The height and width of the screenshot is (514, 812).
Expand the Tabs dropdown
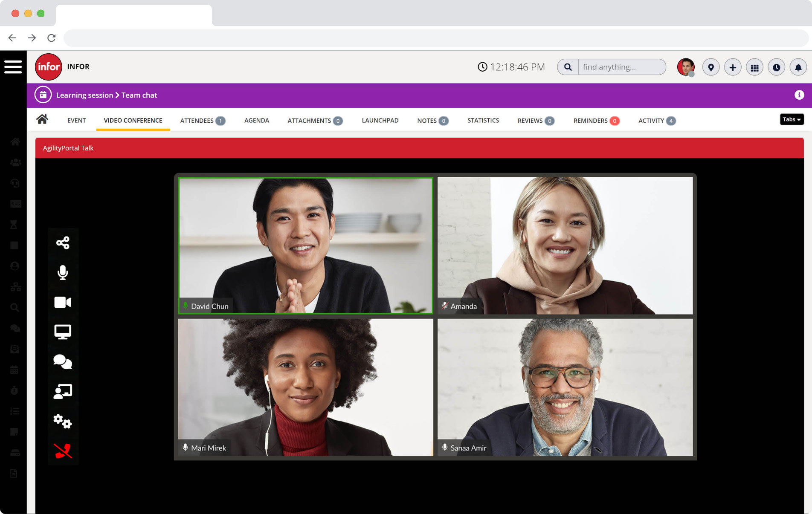[792, 119]
